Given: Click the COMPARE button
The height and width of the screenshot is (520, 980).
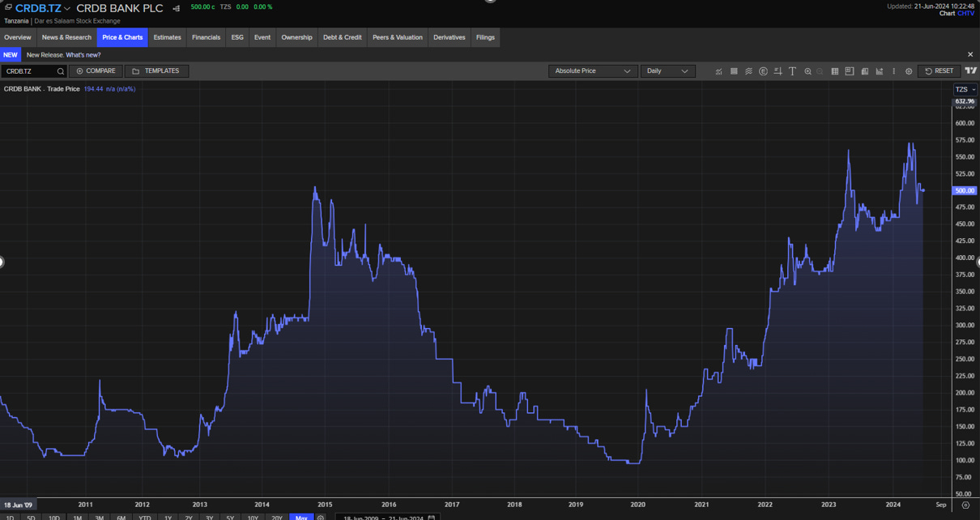Looking at the screenshot, I should [96, 71].
